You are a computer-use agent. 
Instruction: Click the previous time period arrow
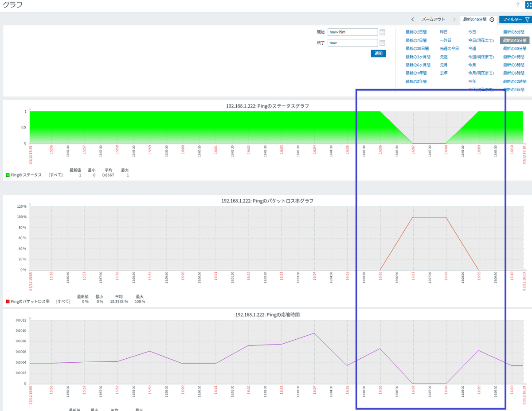click(x=413, y=19)
